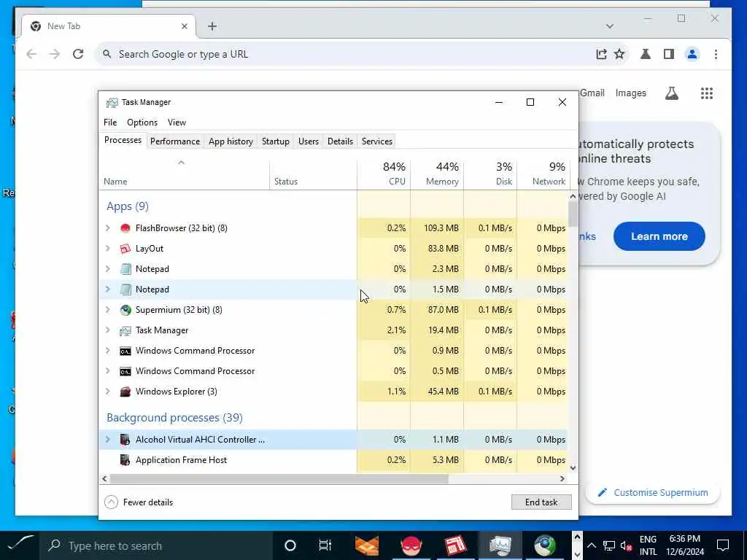Collapse view with Fewer details
The image size is (747, 560).
coord(139,502)
